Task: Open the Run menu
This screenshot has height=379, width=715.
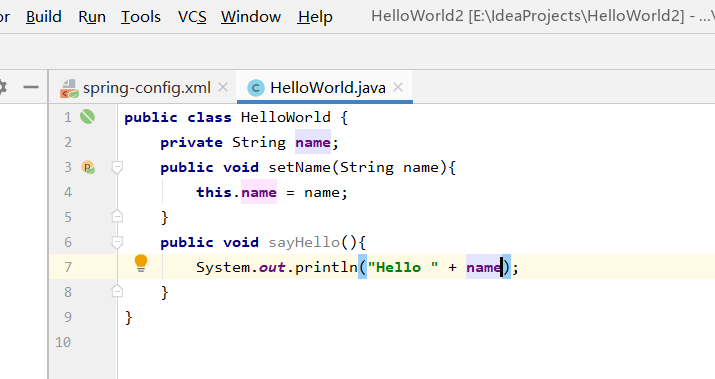Action: click(92, 17)
